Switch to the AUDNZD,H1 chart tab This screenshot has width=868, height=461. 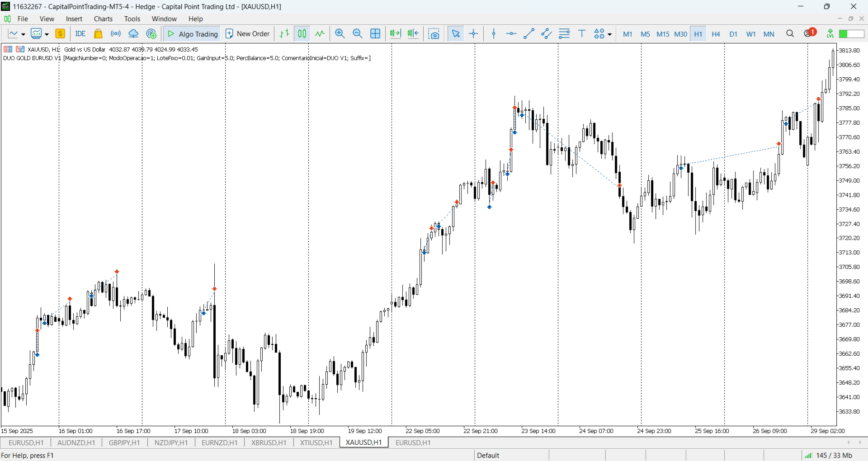[76, 443]
